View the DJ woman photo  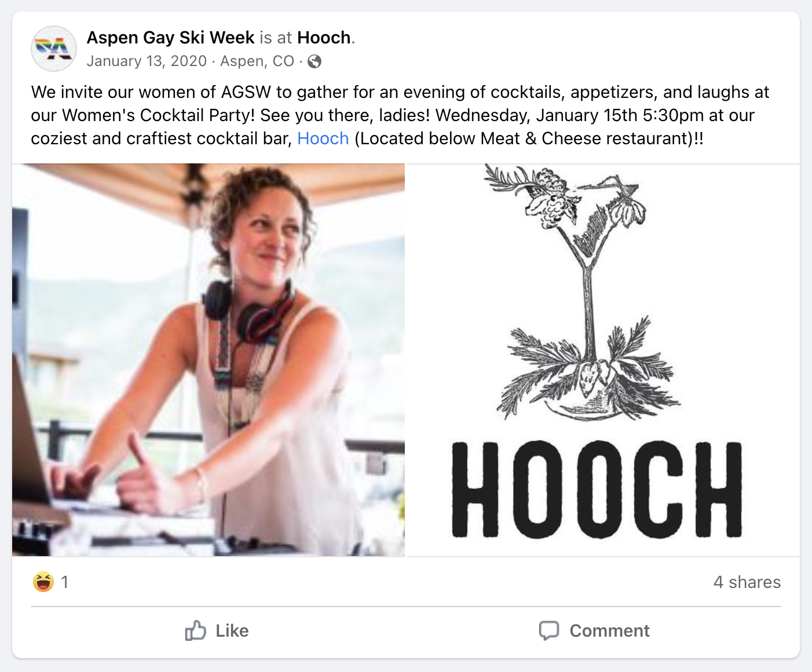click(209, 360)
